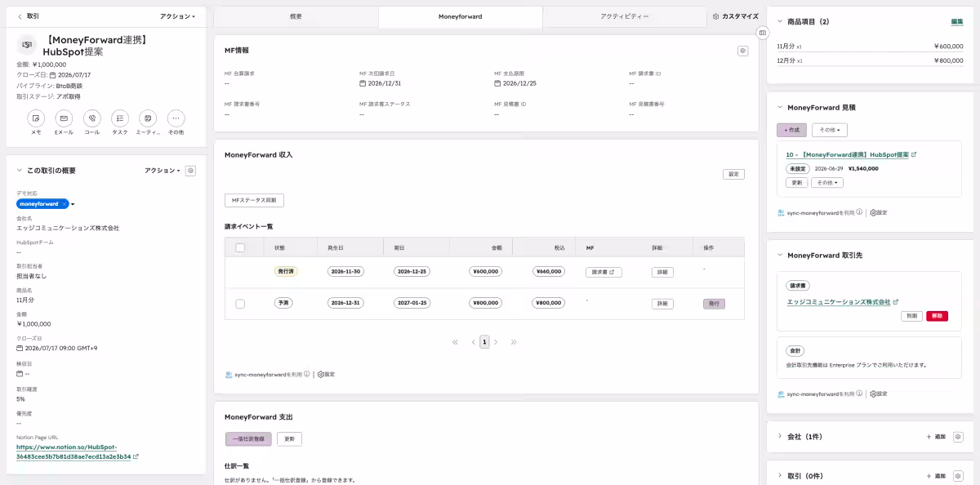Image resolution: width=980 pixels, height=485 pixels.
Task: Click the クローズ日 calendar icon in the overview
Action: coord(20,348)
